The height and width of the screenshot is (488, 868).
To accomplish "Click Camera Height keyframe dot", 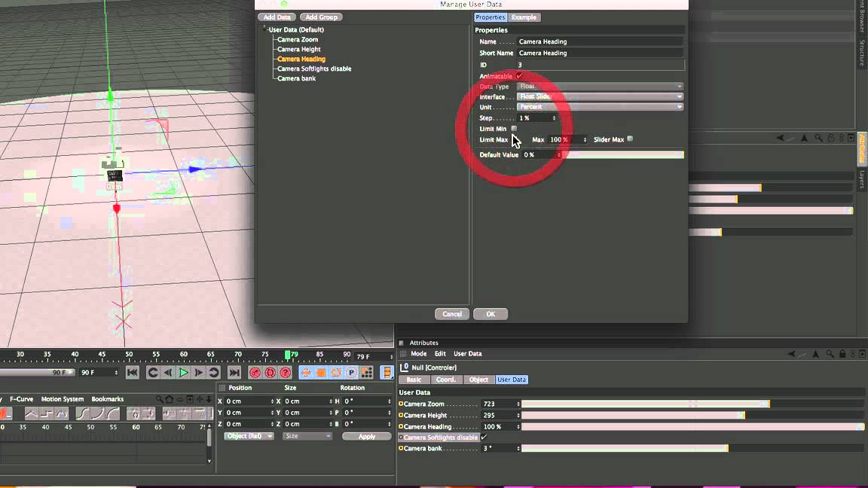I will tap(401, 415).
